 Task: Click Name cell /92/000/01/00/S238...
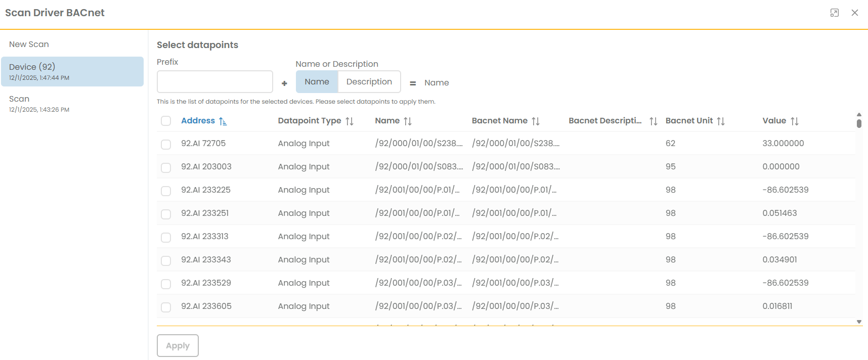click(419, 144)
